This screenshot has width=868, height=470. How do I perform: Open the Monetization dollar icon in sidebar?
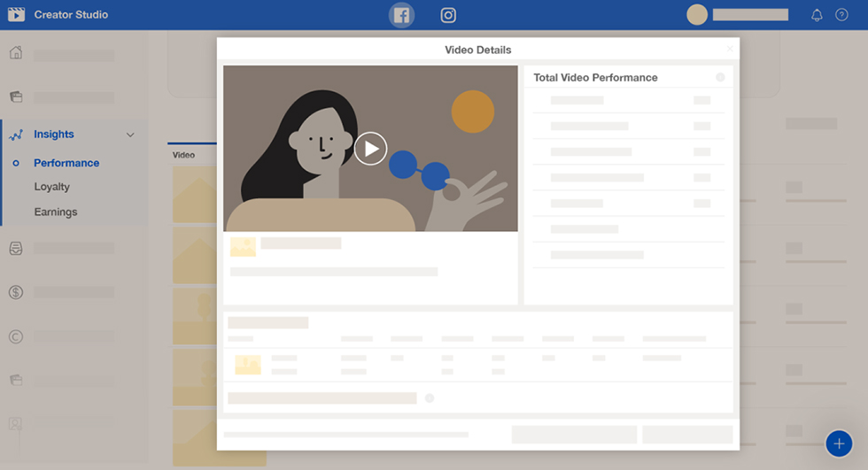click(x=15, y=292)
